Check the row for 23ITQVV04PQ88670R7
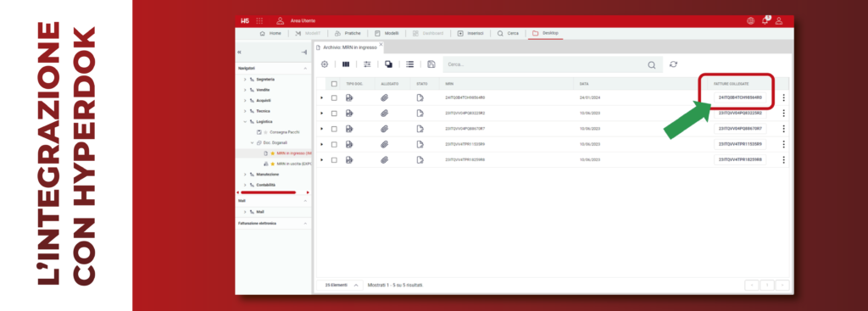This screenshot has width=868, height=311. [334, 129]
